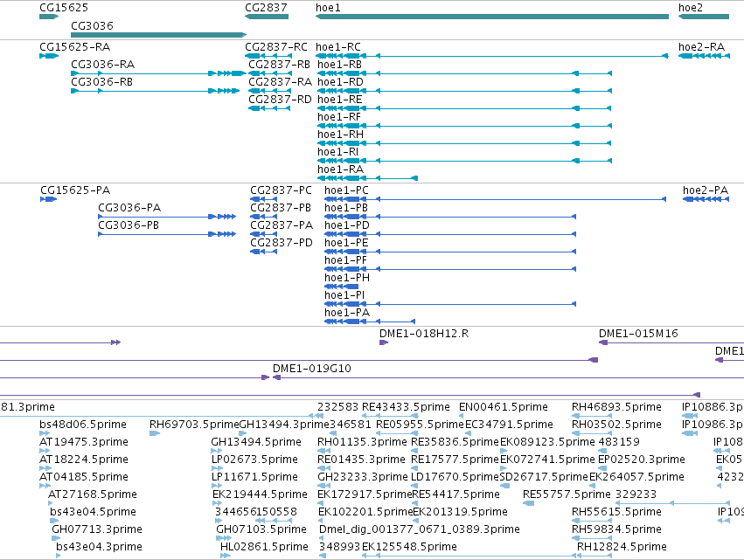
Task: Click the CG3036-RB transcript label
Action: click(101, 82)
